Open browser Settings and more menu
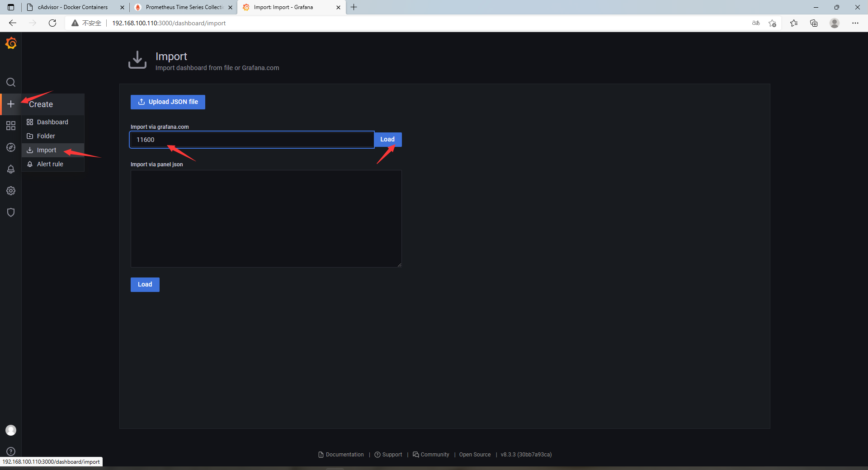The image size is (868, 470). point(855,23)
